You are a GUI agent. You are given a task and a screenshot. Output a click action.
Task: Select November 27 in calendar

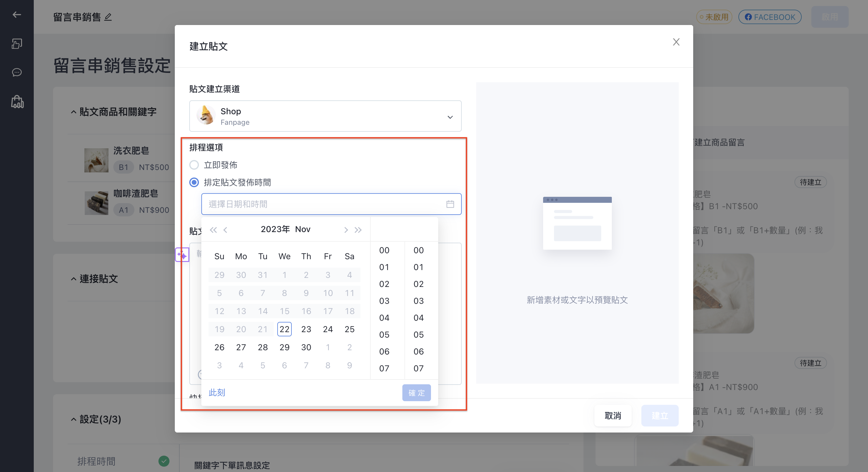[241, 347]
